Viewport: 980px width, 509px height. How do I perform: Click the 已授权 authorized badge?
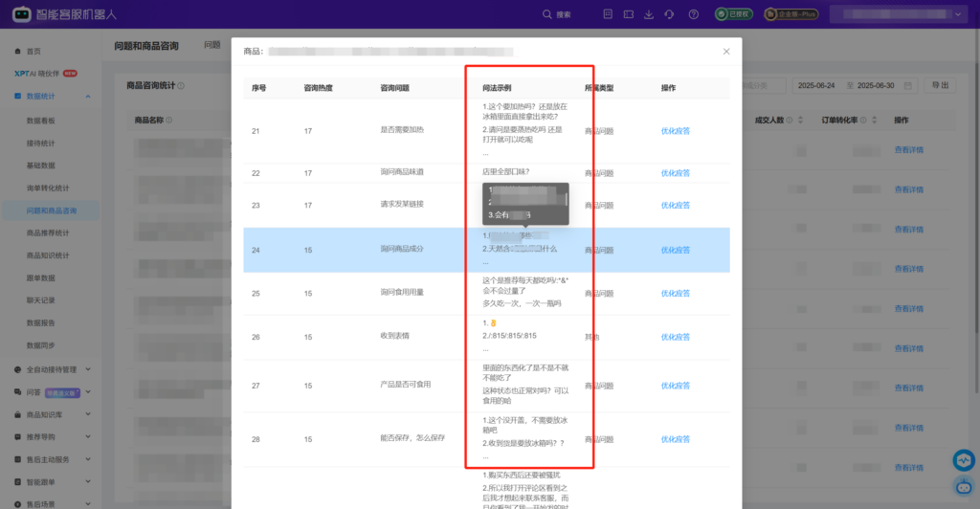point(734,13)
